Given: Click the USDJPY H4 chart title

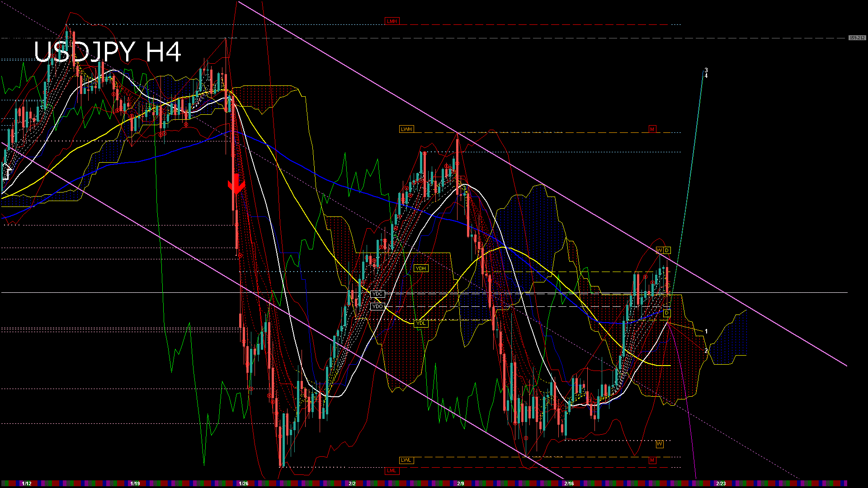Looking at the screenshot, I should 108,52.
